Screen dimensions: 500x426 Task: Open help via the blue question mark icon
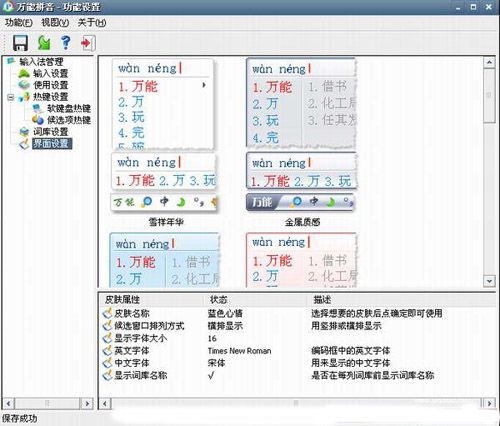[x=66, y=43]
